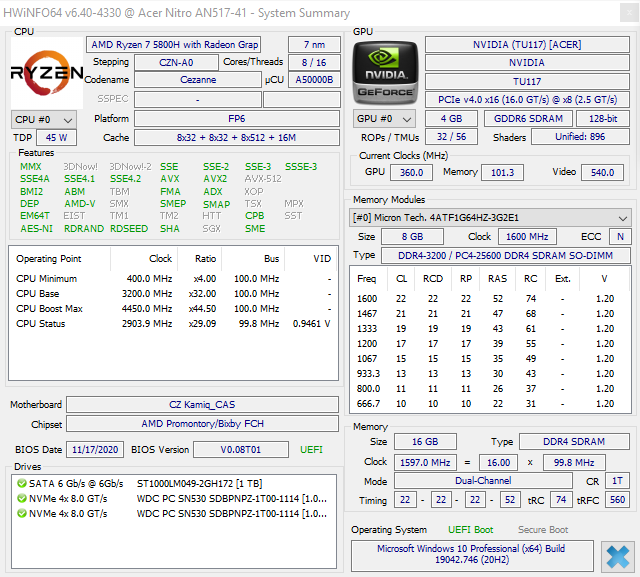This screenshot has width=640, height=577.
Task: Click the NVIDIA (TU117) [ACER] GPU name field
Action: [x=527, y=44]
